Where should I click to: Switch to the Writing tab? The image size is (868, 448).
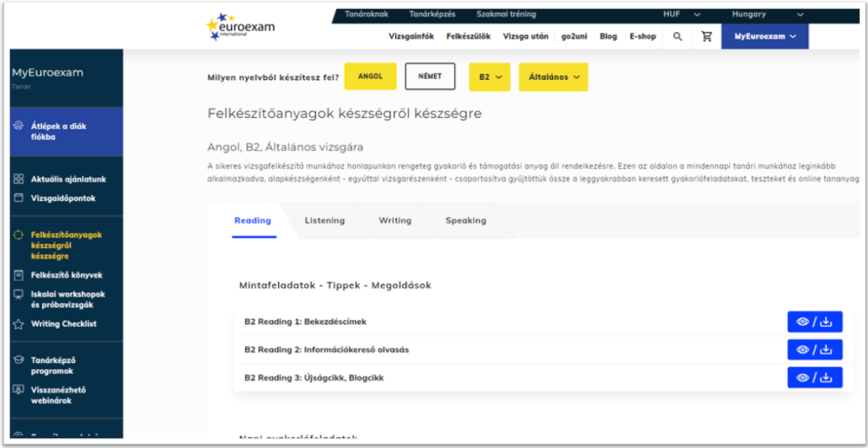pyautogui.click(x=394, y=221)
